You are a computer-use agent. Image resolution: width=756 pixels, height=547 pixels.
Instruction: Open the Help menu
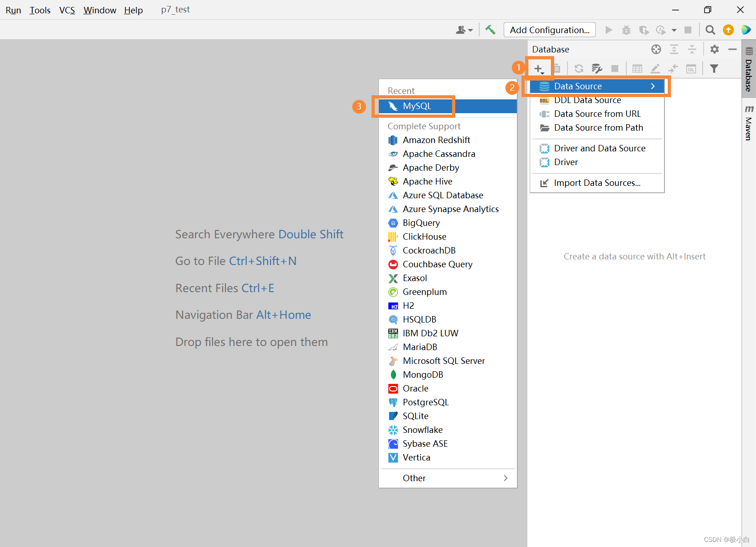point(133,10)
